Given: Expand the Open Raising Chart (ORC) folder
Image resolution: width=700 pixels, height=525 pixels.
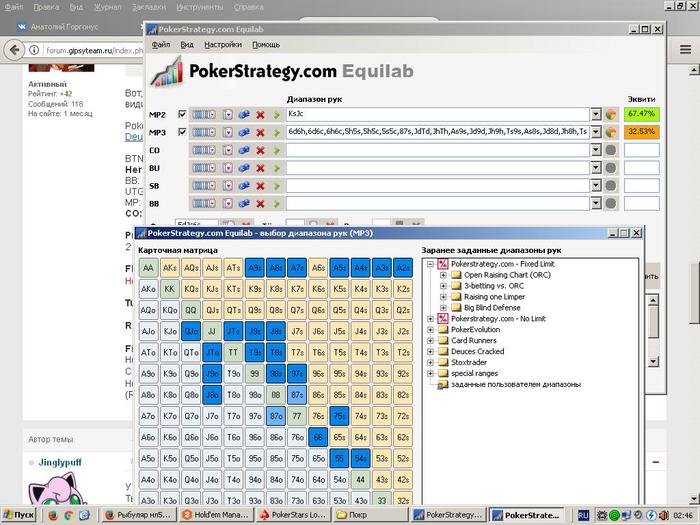Looking at the screenshot, I should pos(443,275).
